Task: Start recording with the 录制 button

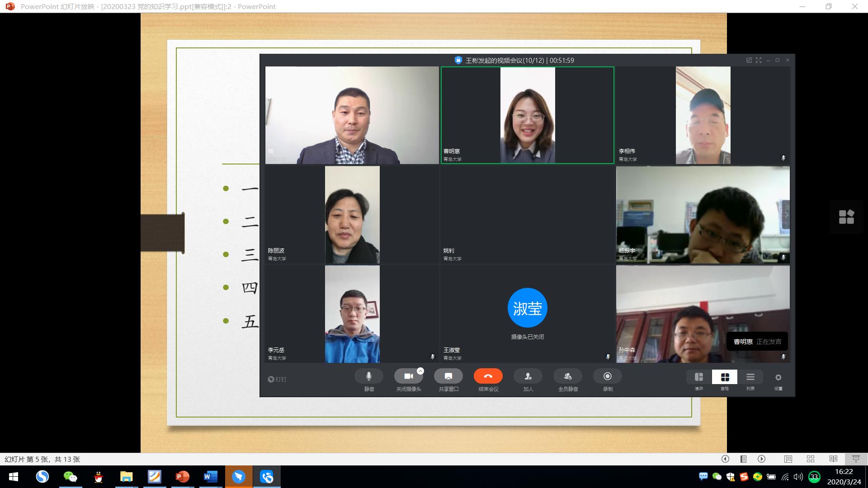Action: coord(608,376)
